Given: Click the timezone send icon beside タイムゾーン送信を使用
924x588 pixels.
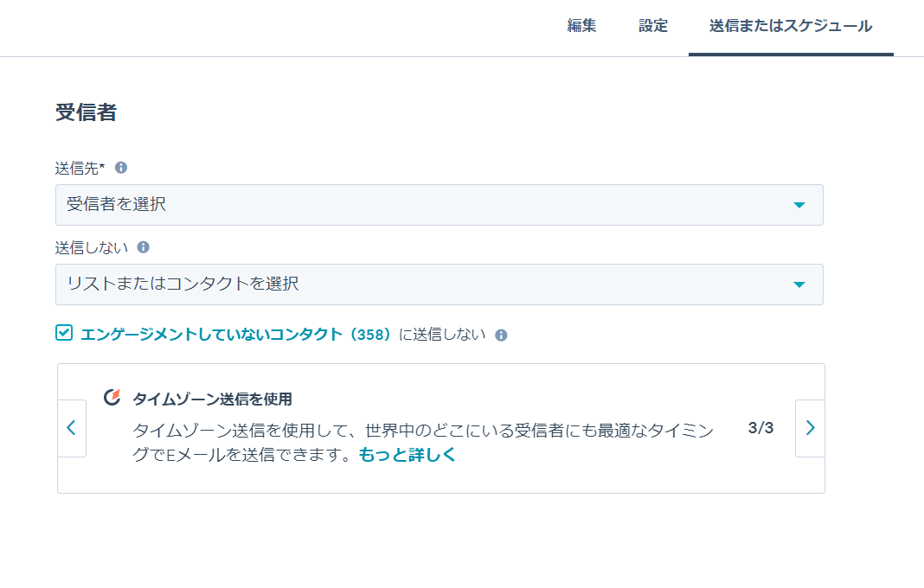Looking at the screenshot, I should tap(112, 398).
